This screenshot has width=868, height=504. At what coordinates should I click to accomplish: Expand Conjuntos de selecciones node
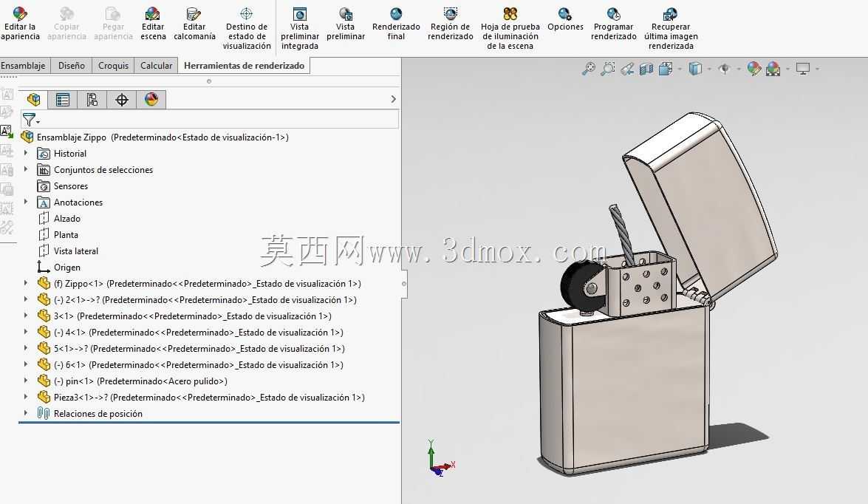coord(25,169)
